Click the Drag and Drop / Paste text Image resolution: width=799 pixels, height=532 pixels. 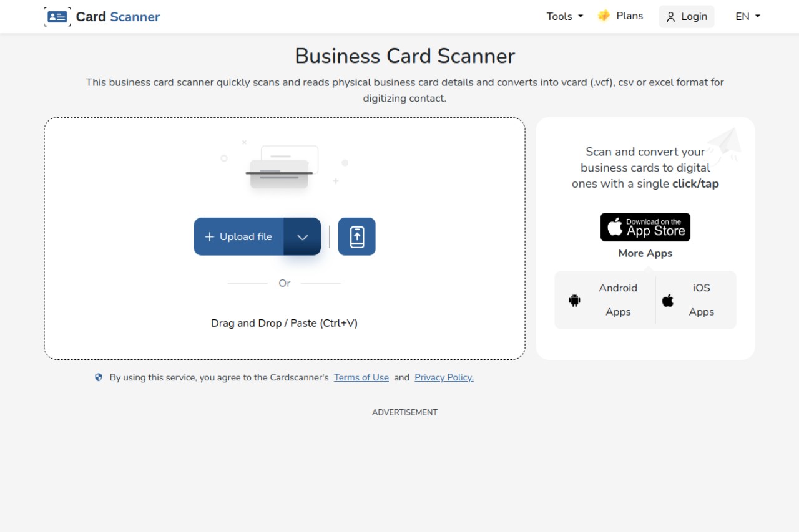click(284, 323)
